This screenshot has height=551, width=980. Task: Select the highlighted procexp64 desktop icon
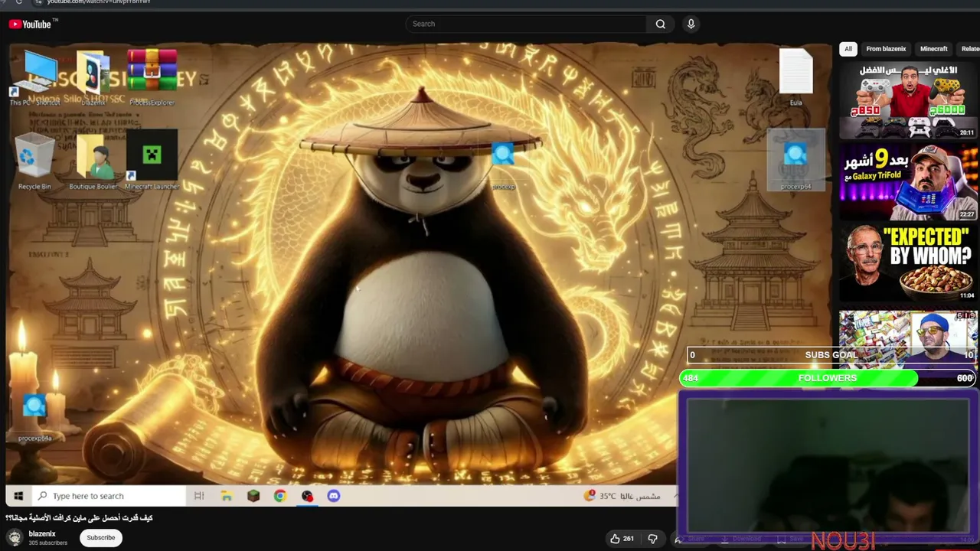click(x=795, y=160)
